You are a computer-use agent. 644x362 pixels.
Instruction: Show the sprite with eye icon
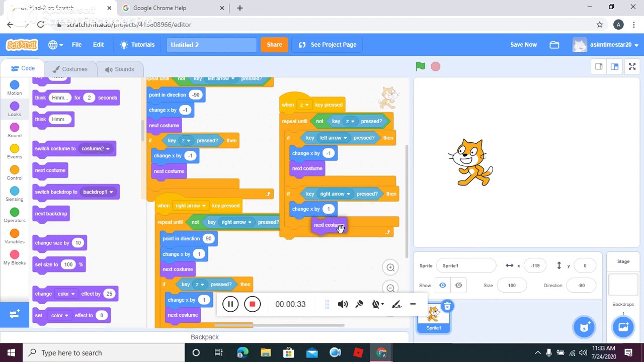coord(443,285)
